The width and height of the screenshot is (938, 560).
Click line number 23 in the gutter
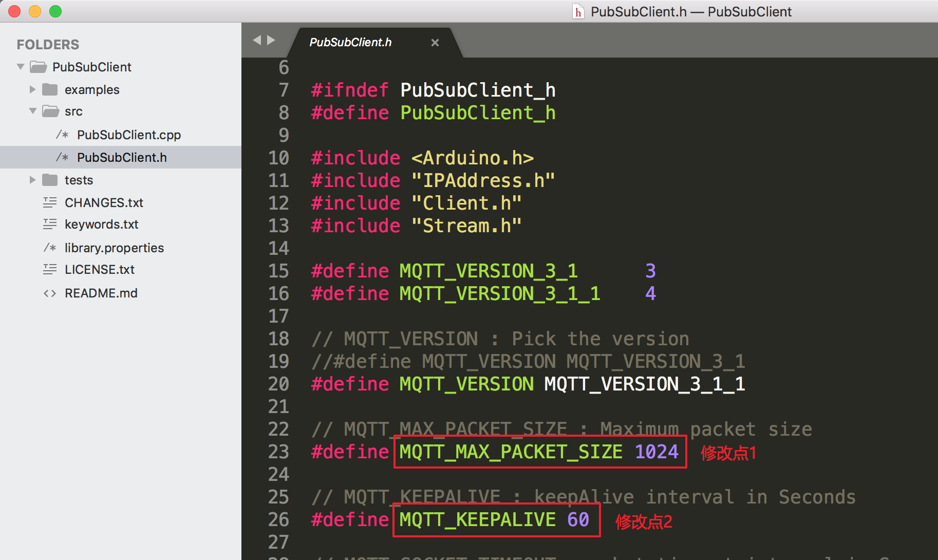(278, 452)
